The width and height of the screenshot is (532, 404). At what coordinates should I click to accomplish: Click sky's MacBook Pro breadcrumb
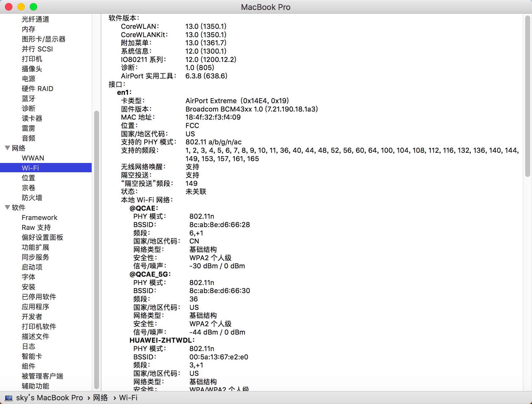[x=50, y=398]
